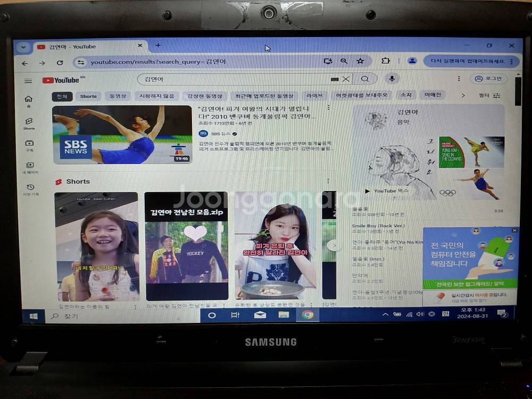
Task: Open Task View on the taskbar
Action: (x=235, y=315)
